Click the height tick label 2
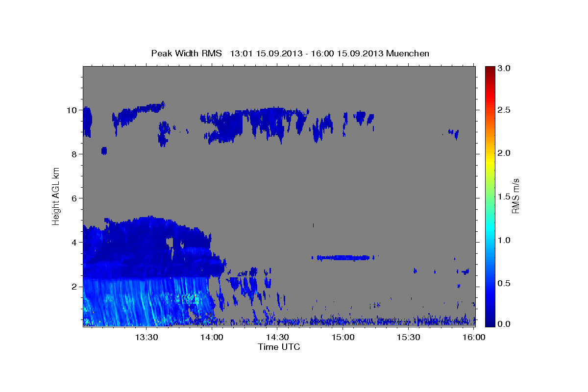Viewport: 588px width, 392px height. coord(74,287)
